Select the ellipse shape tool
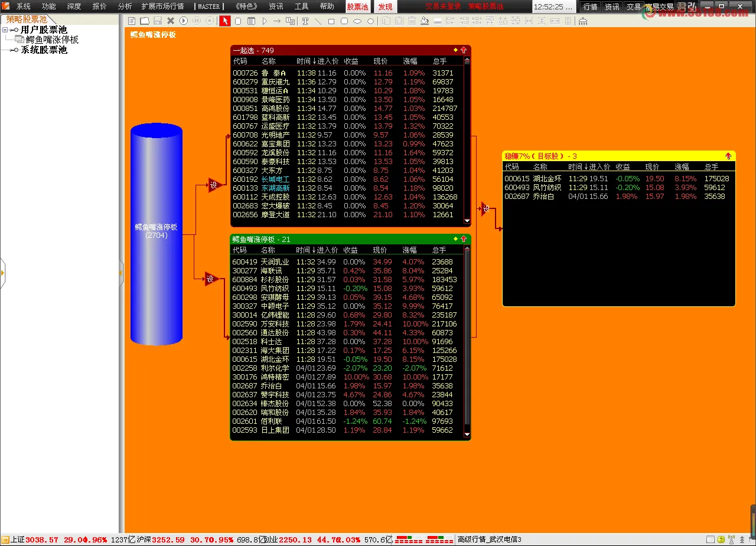Image resolution: width=756 pixels, height=546 pixels. 357,21
